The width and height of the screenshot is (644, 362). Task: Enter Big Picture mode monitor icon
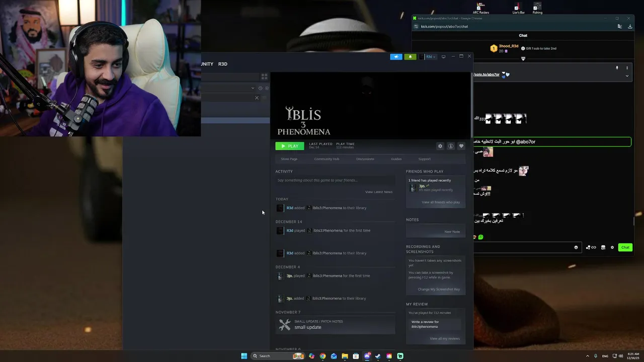pos(443,57)
